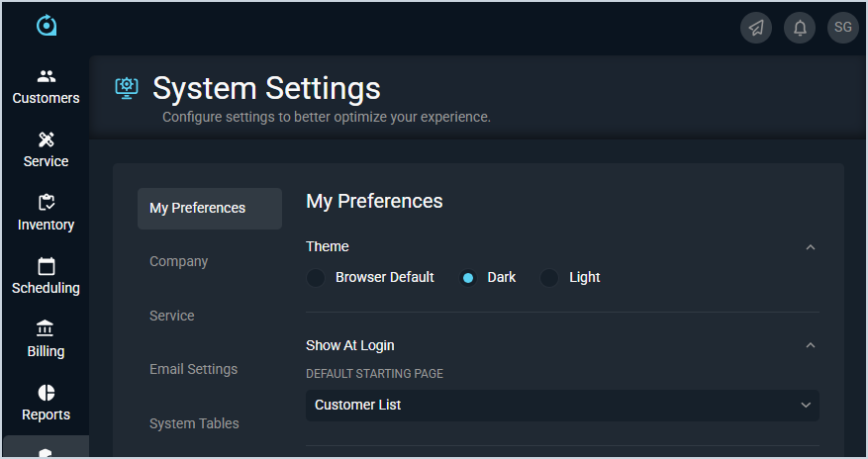Open the Billing bank icon

[x=47, y=329]
